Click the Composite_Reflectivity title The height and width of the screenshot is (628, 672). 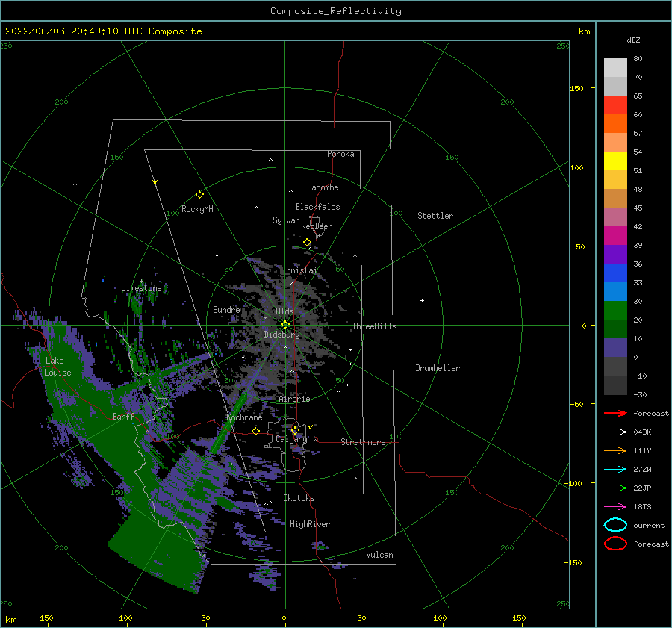click(336, 11)
